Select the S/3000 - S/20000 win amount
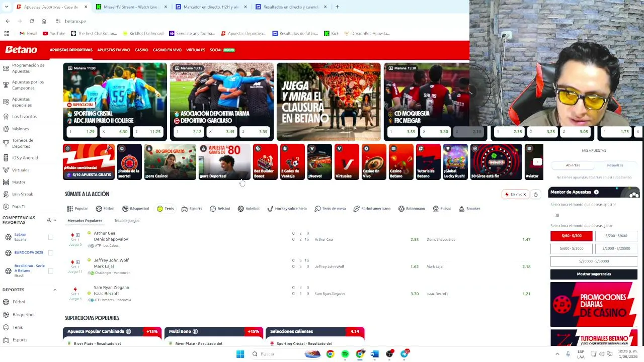This screenshot has width=644, height=362. point(616,248)
